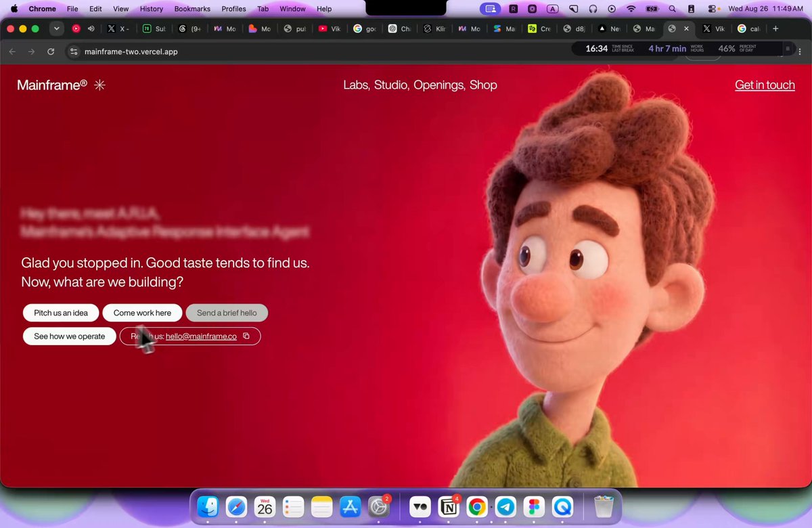This screenshot has width=812, height=528.
Task: Click 'Send a brief hello' button
Action: (227, 313)
